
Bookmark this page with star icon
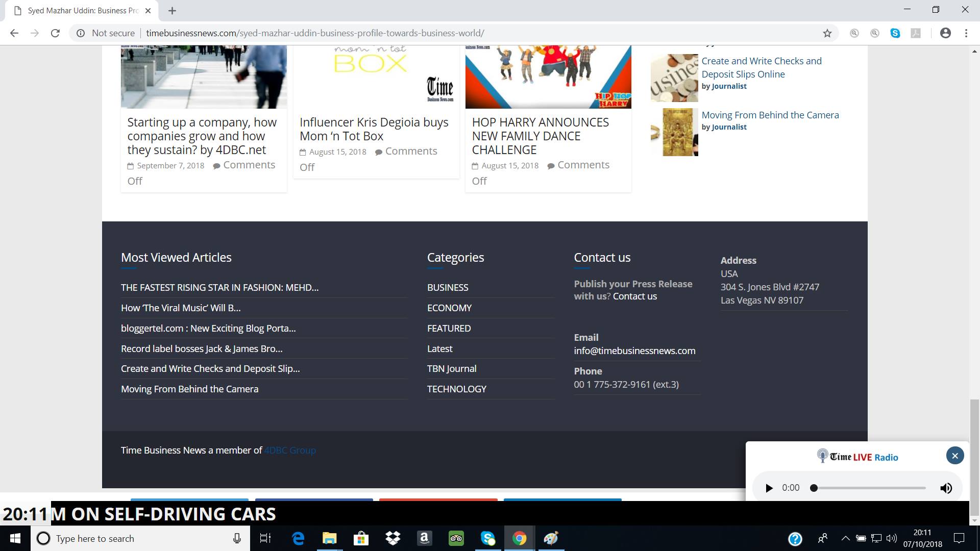point(827,33)
